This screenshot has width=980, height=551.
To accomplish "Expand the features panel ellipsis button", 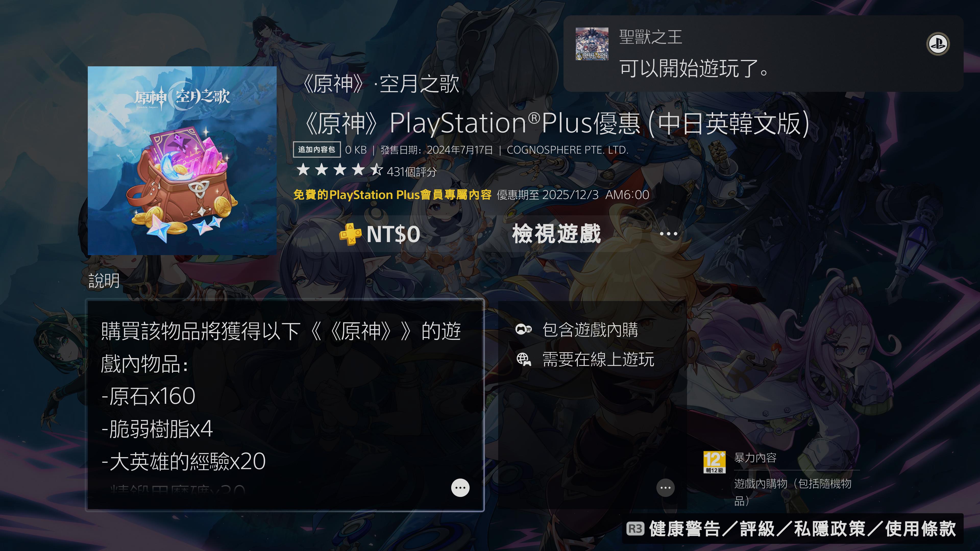I will 665,487.
